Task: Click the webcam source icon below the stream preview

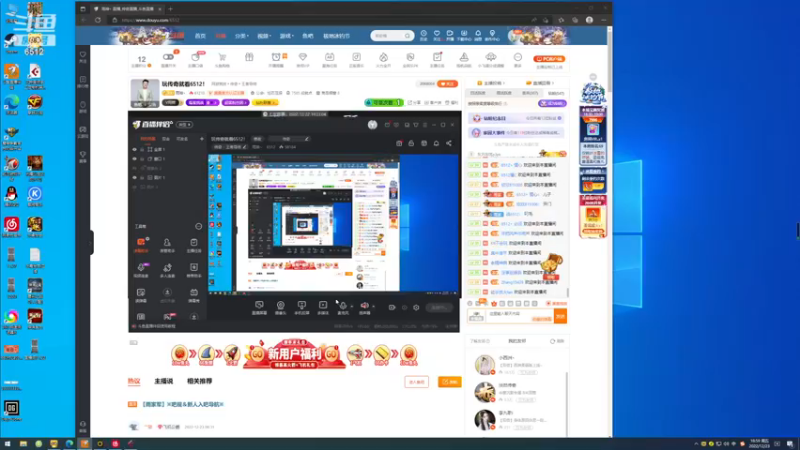Action: pyautogui.click(x=280, y=305)
